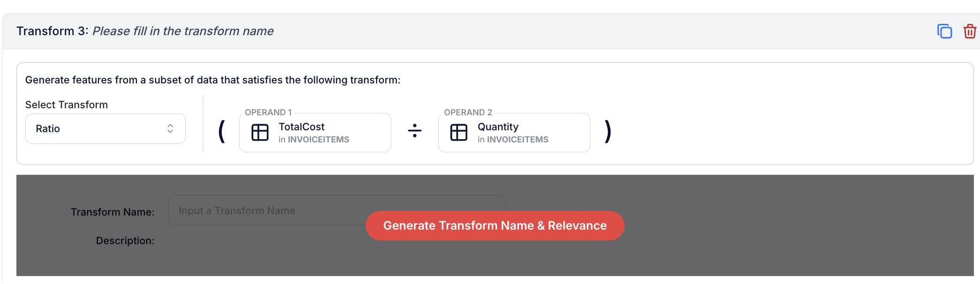Click the Transform Name: label

pos(113,212)
